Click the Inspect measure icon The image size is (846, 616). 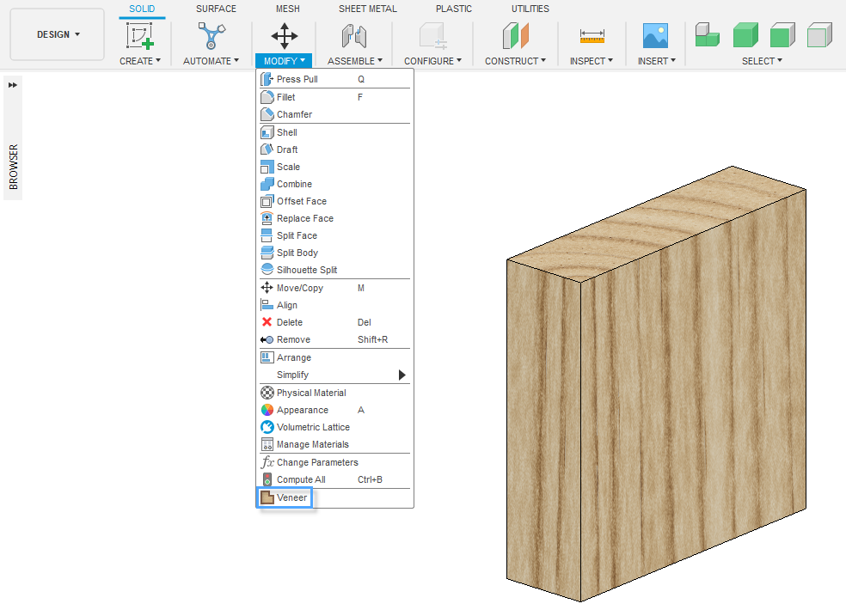(x=592, y=36)
